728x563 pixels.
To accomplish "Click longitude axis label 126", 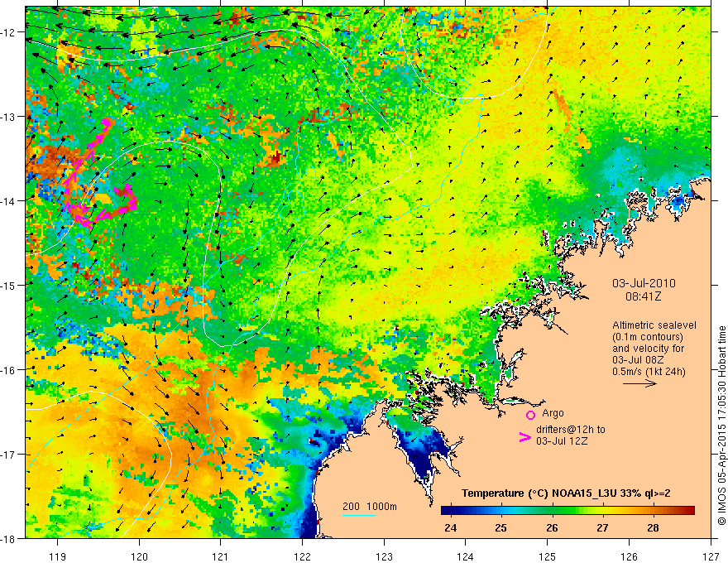I will pyautogui.click(x=629, y=556).
